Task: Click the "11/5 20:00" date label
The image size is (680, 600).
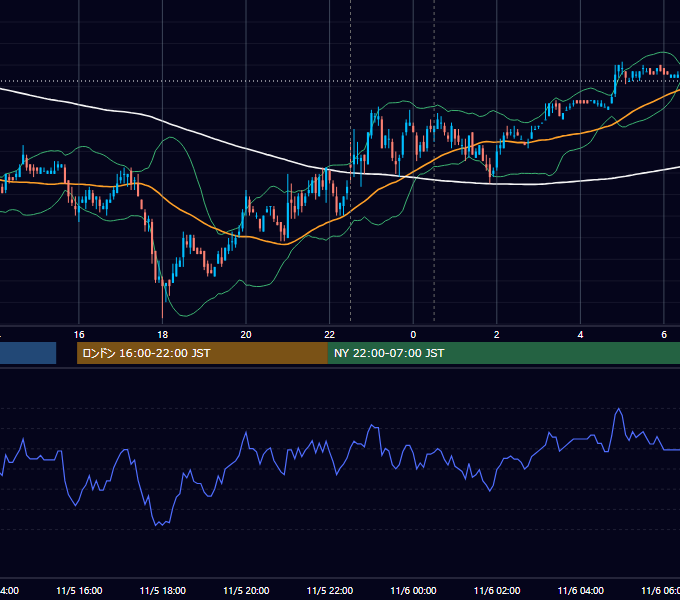Action: (246, 590)
